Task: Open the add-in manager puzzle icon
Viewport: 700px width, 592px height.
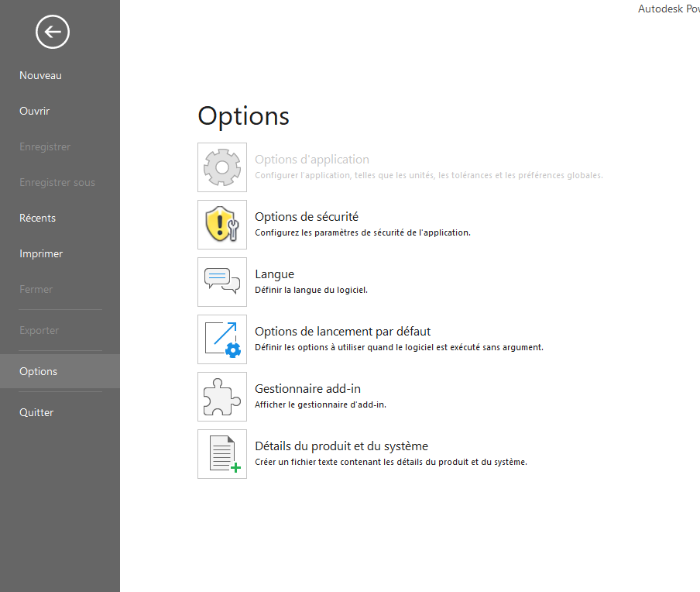Action: click(x=222, y=397)
